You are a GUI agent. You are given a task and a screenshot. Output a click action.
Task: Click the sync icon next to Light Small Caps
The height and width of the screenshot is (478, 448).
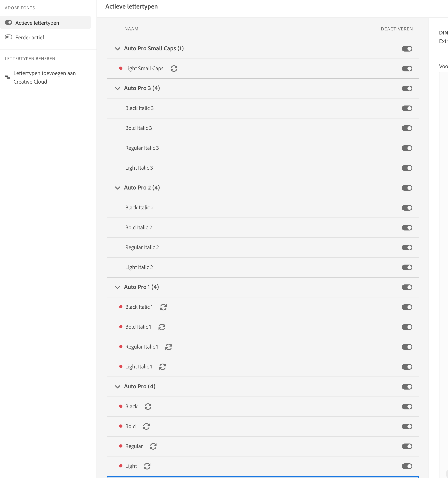tap(174, 69)
